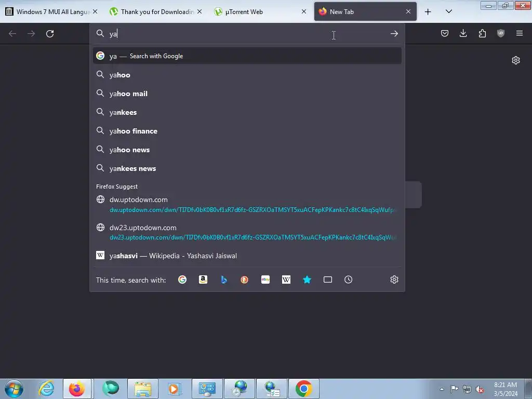Expand the list all tabs chevron

(x=448, y=12)
